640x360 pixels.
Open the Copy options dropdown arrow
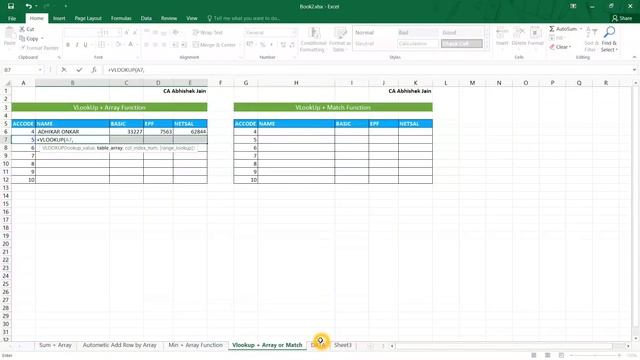tap(42, 38)
